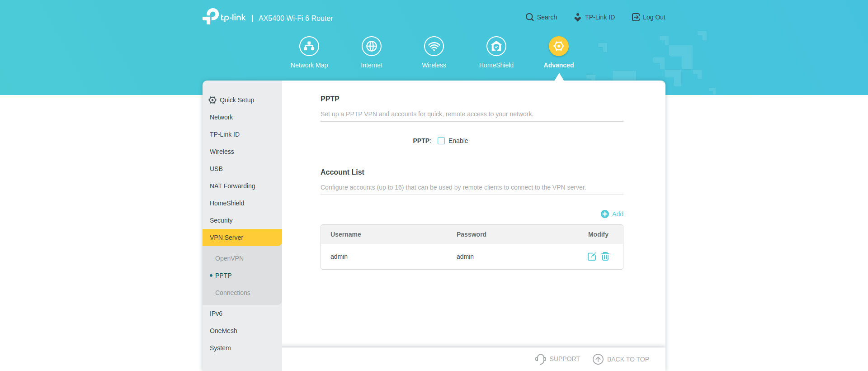Expand the System sidebar section

[x=220, y=348]
